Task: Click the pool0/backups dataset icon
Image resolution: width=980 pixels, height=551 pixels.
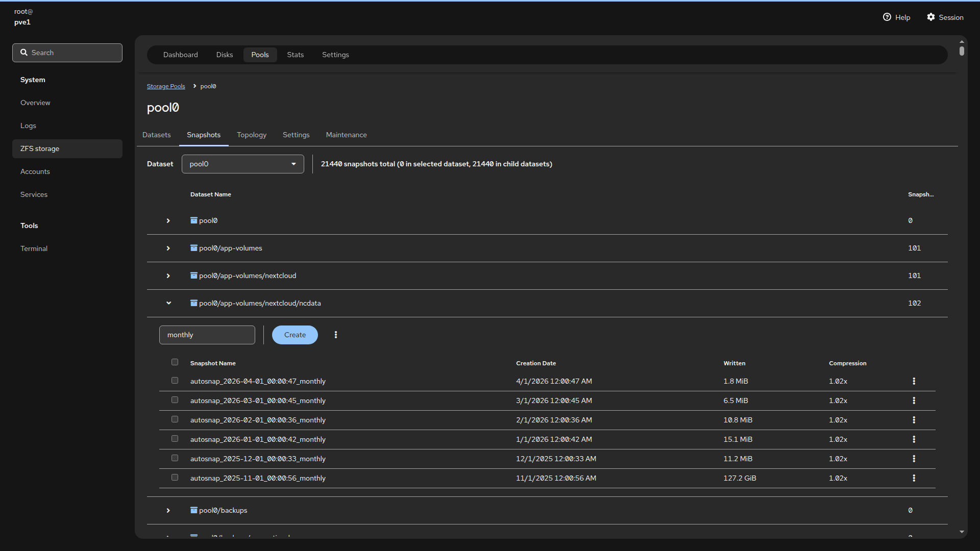Action: (194, 510)
